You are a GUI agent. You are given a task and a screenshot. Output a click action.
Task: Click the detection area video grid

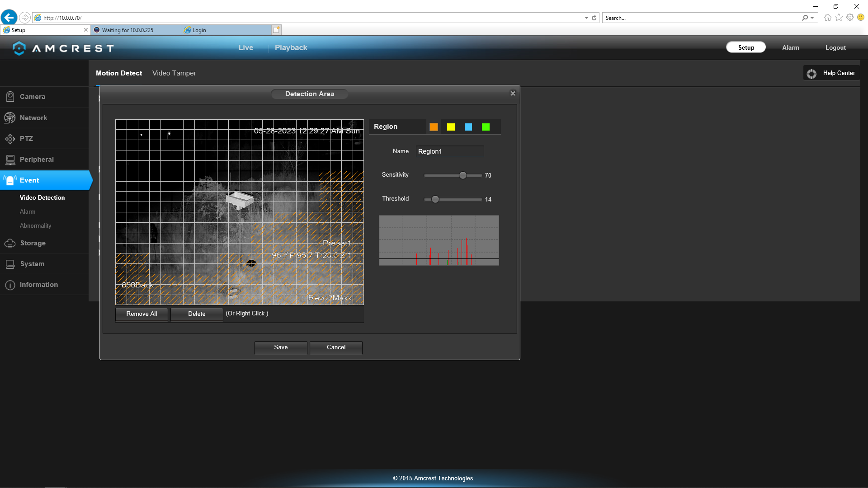(x=240, y=212)
